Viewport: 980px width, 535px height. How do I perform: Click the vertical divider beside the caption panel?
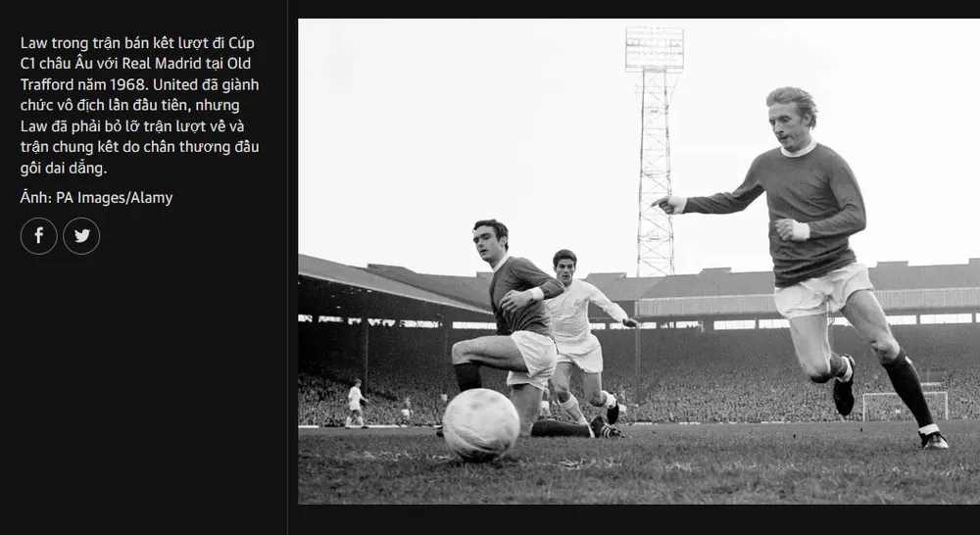[x=287, y=267]
